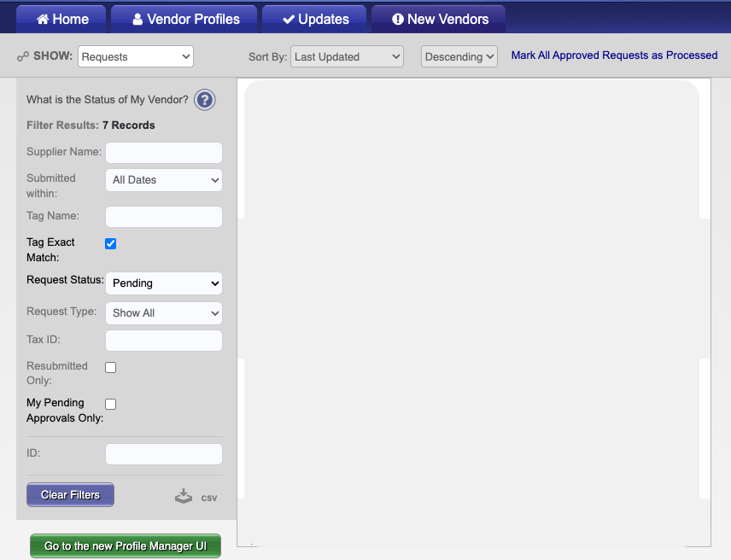Open the Home tab

pos(61,19)
